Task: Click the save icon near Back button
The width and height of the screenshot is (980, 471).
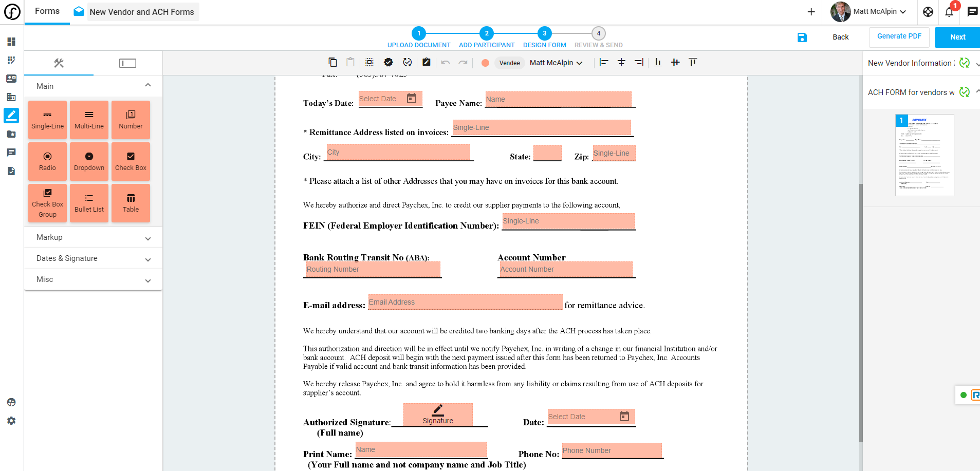Action: [x=802, y=37]
